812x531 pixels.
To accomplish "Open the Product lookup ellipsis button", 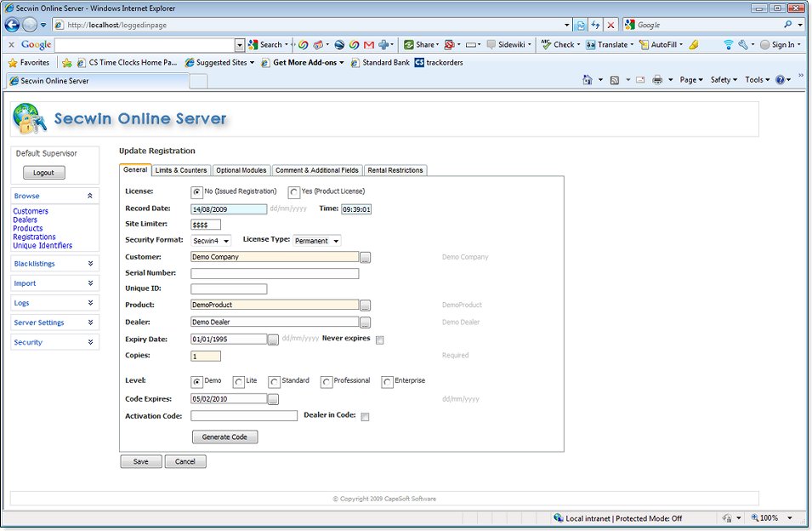I will click(366, 305).
